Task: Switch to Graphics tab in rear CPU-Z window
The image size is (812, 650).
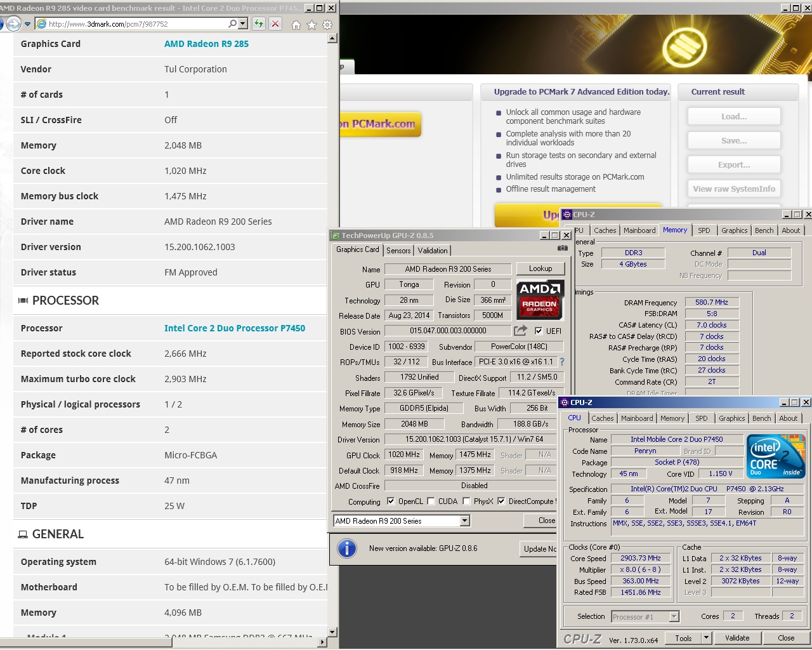Action: [x=735, y=230]
